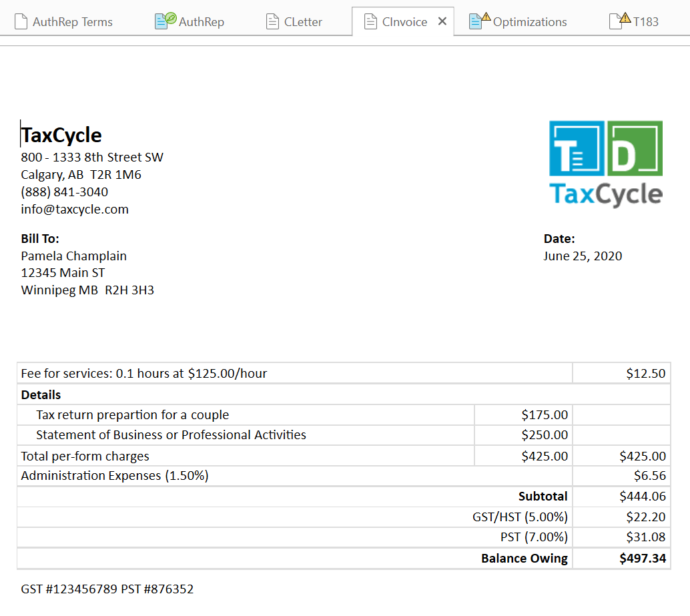Click the GST/HST (5.00%) label
Screen dimensions: 690x616
coord(520,517)
